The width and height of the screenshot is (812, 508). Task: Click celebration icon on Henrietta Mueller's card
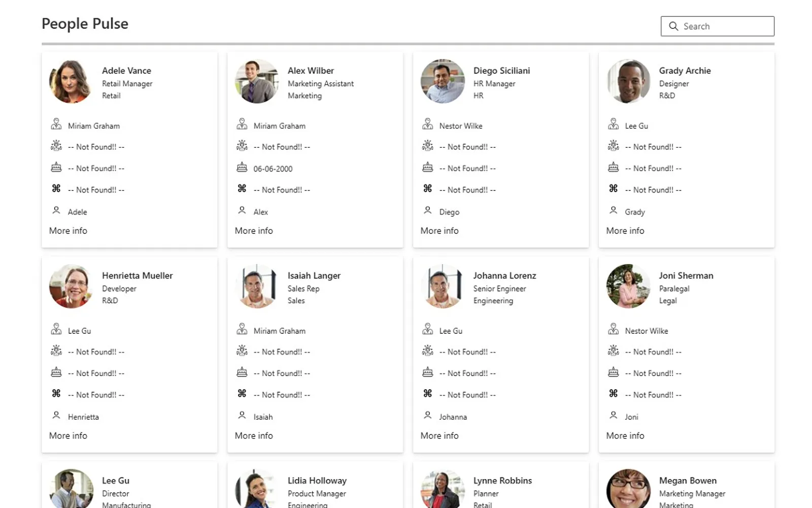[x=56, y=351]
